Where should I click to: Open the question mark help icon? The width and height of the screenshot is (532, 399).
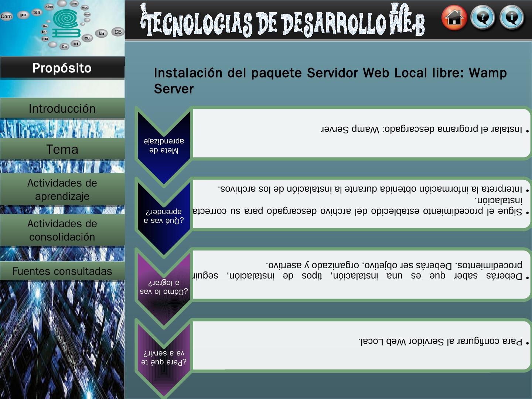click(x=483, y=17)
